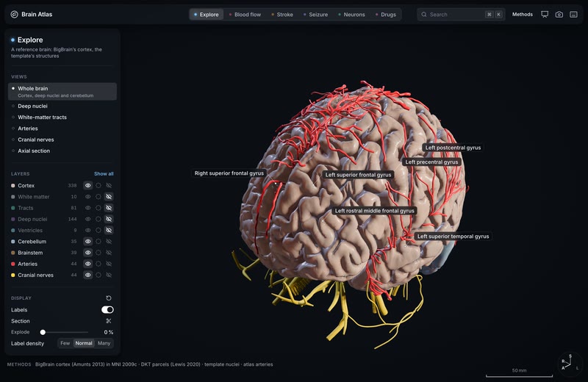Image resolution: width=588 pixels, height=382 pixels.
Task: Click the crossed-eye icon on Tracts row
Action: coord(109,208)
